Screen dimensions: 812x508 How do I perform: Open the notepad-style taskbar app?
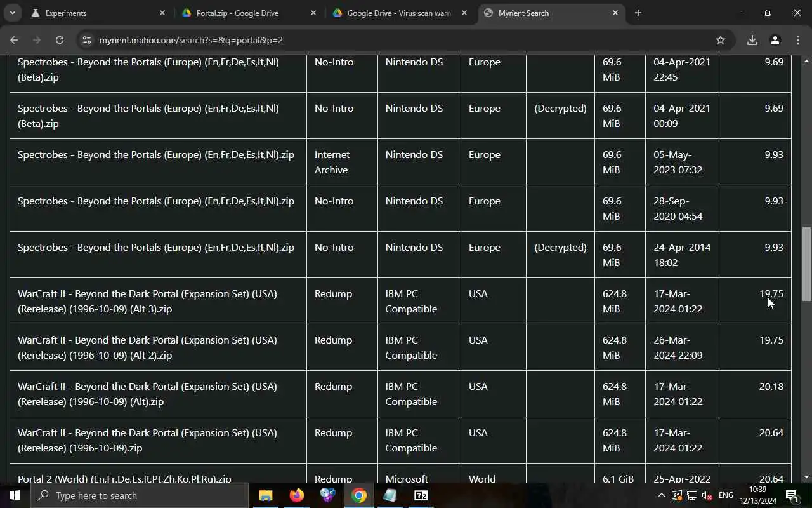tap(390, 495)
